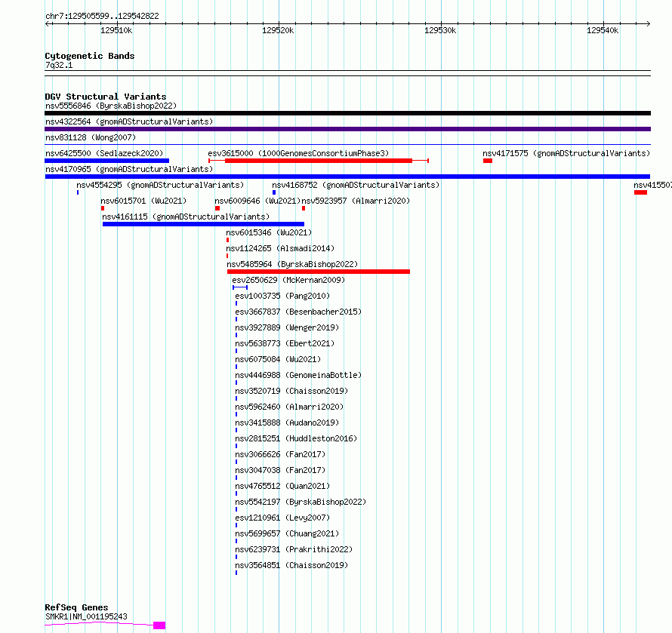This screenshot has height=633, width=672.
Task: Click the 129510k ruler tick label
Action: click(116, 30)
